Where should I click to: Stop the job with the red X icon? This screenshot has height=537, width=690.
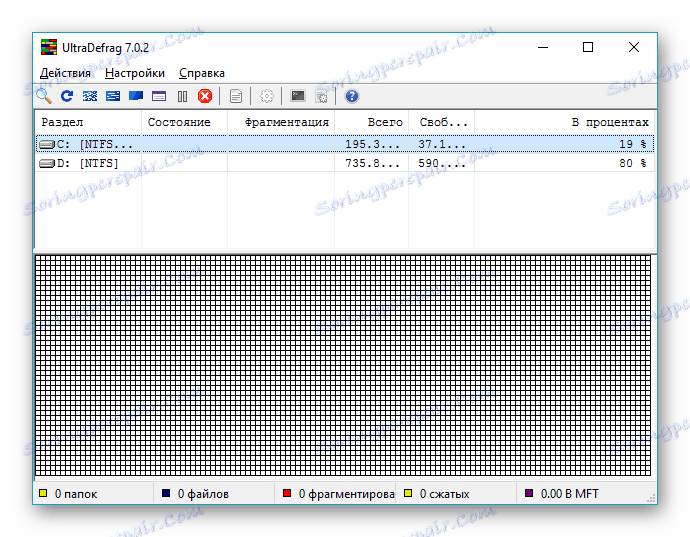click(205, 96)
